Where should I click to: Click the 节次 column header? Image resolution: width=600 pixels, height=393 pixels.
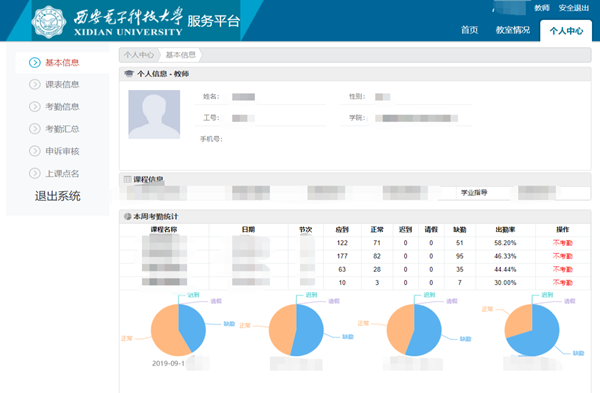tap(305, 230)
